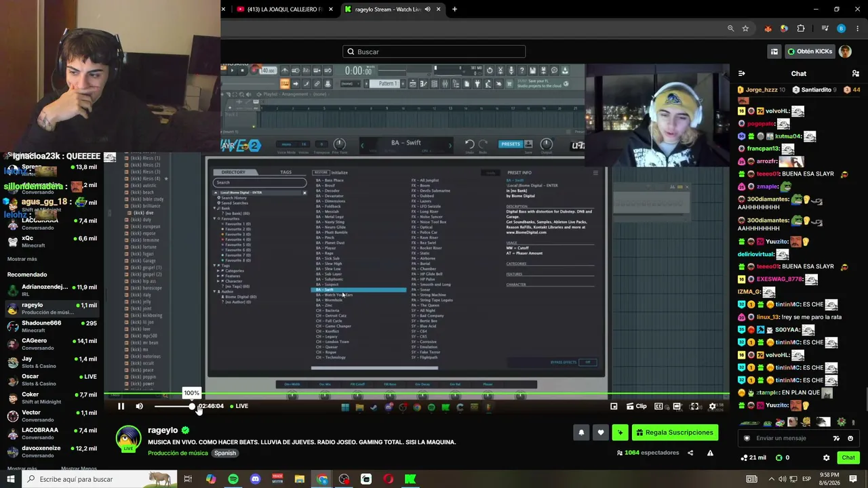Open the drops inventory icon in header
This screenshot has width=868, height=488.
774,52
